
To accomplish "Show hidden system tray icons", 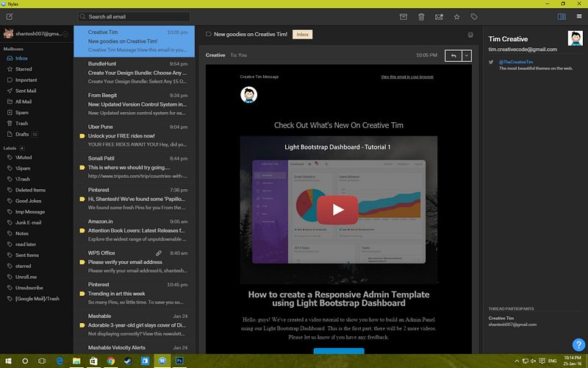I will pos(517,361).
